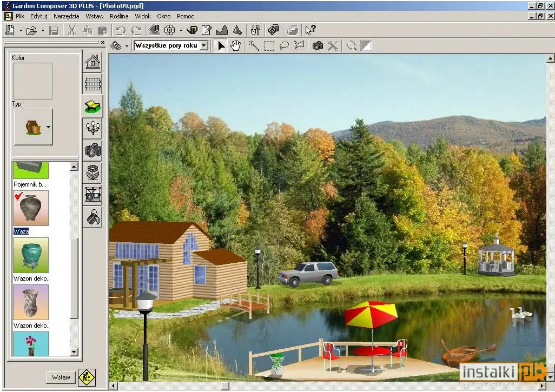The height and width of the screenshot is (392, 555).
Task: Open the Narzędzia menu
Action: coord(66,16)
